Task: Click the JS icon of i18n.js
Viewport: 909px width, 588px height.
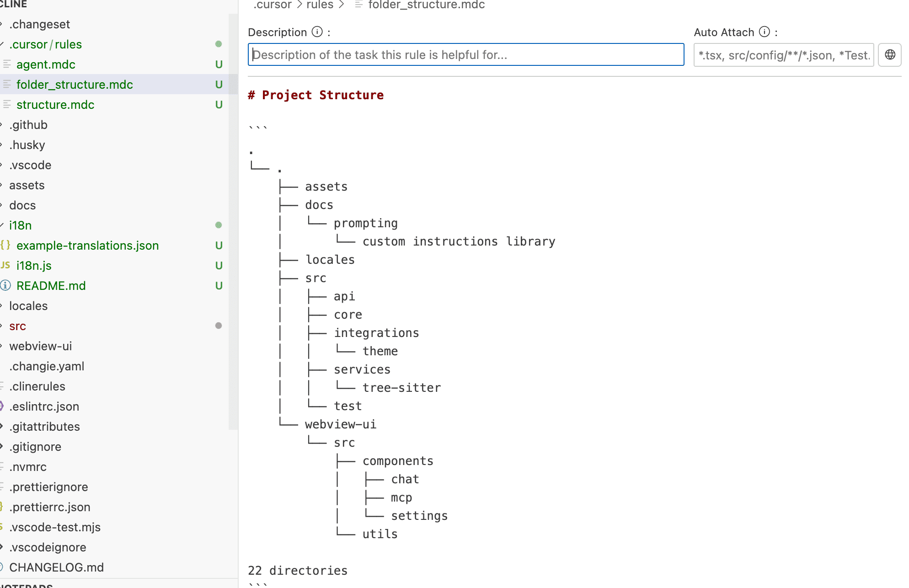Action: coord(5,265)
